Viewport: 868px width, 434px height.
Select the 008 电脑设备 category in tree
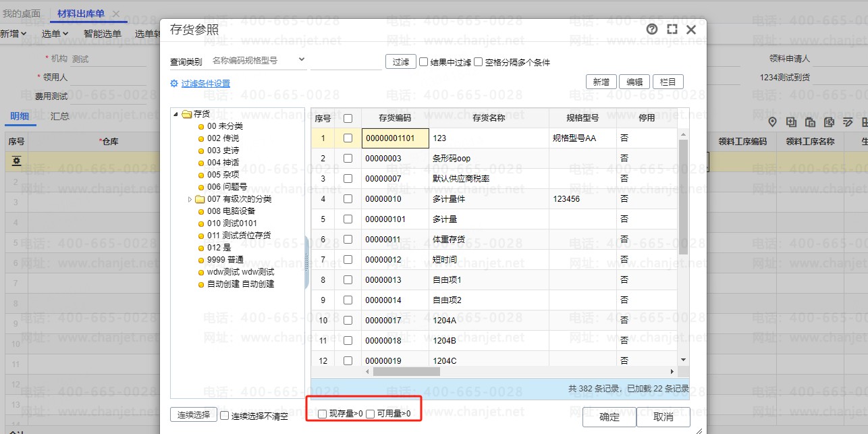232,211
